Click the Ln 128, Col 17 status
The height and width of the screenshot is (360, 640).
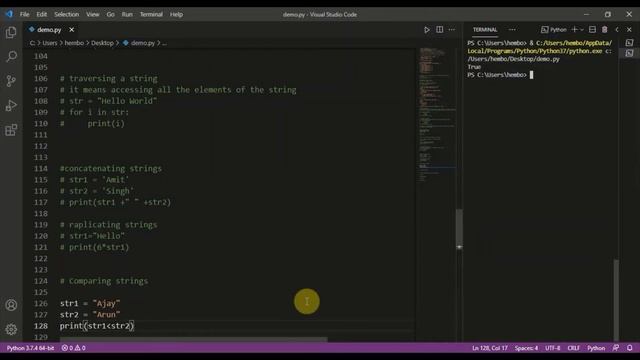pos(490,348)
